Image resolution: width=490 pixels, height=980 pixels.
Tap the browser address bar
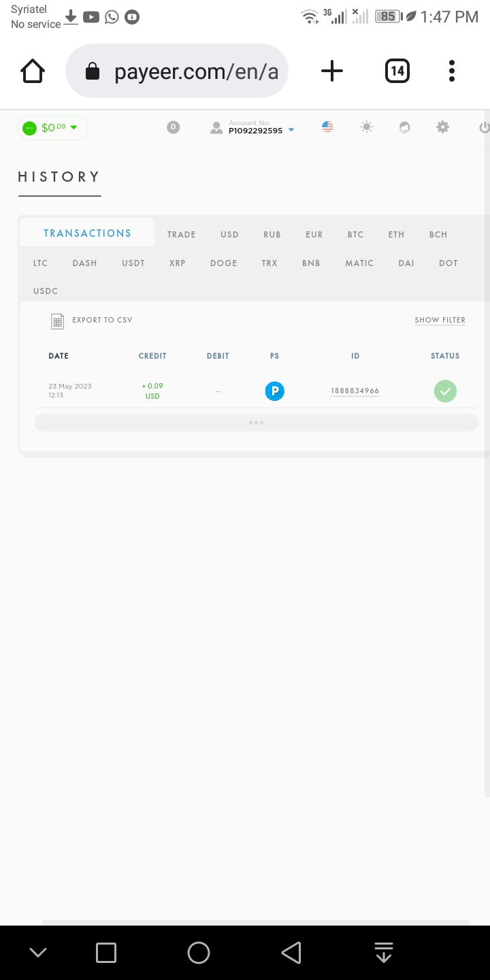tap(177, 71)
